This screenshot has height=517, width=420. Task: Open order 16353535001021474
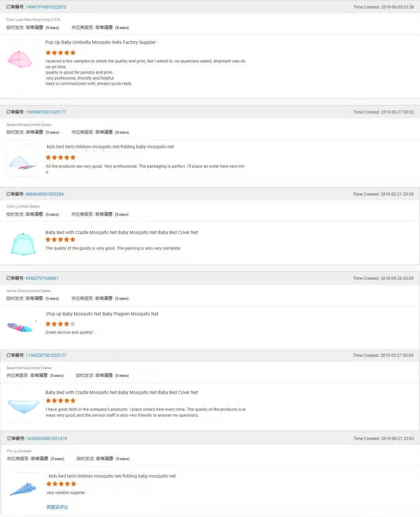[46, 438]
